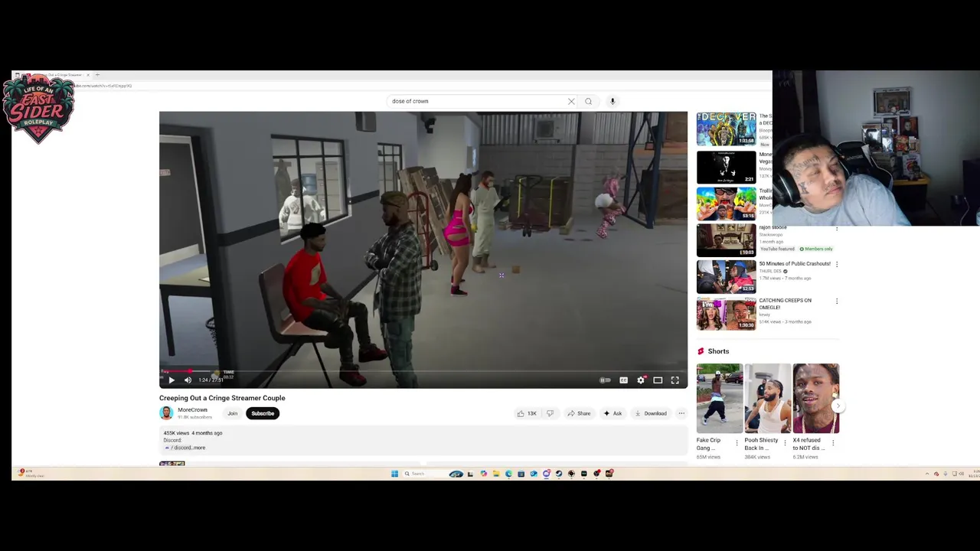The image size is (980, 551).
Task: Play the paused YouTube video
Action: (171, 380)
